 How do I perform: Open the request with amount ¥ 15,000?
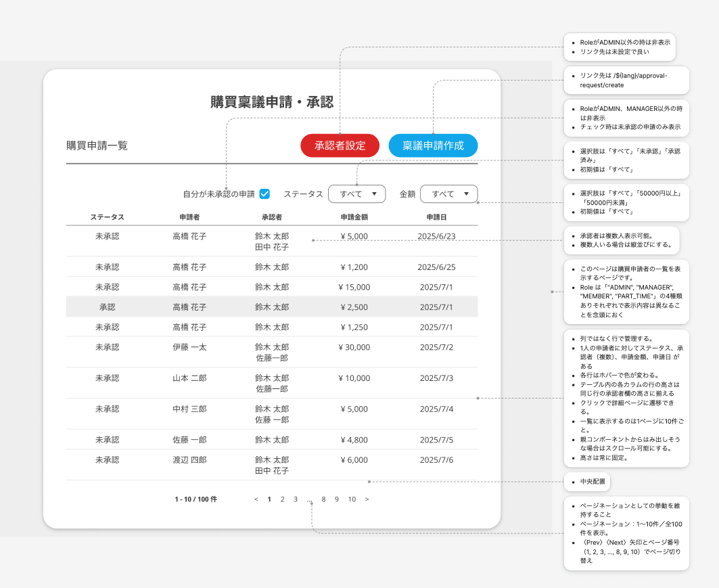[x=272, y=287]
